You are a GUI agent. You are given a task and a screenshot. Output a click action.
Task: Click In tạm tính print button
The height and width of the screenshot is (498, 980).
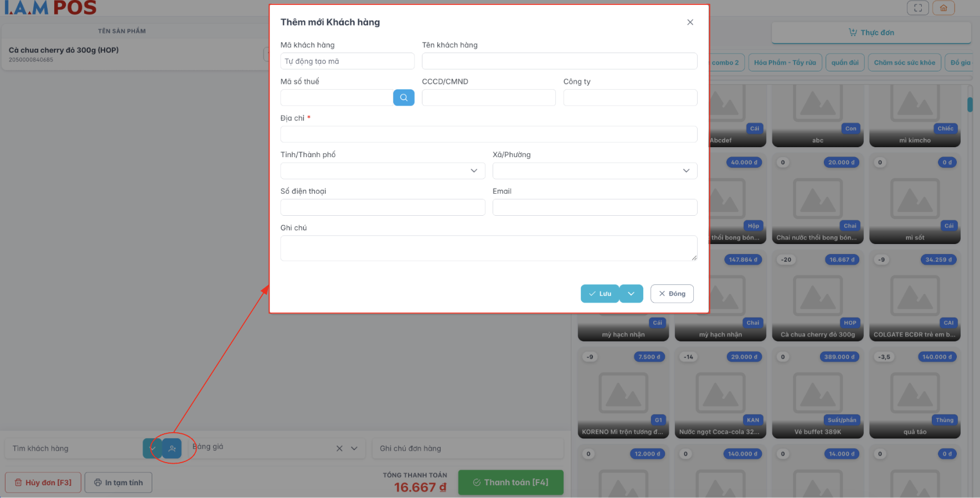point(118,483)
